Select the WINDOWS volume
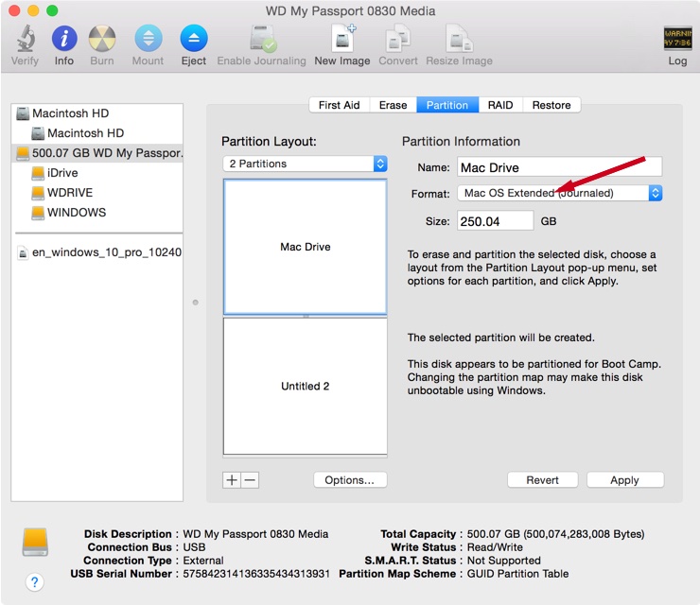 click(96, 213)
